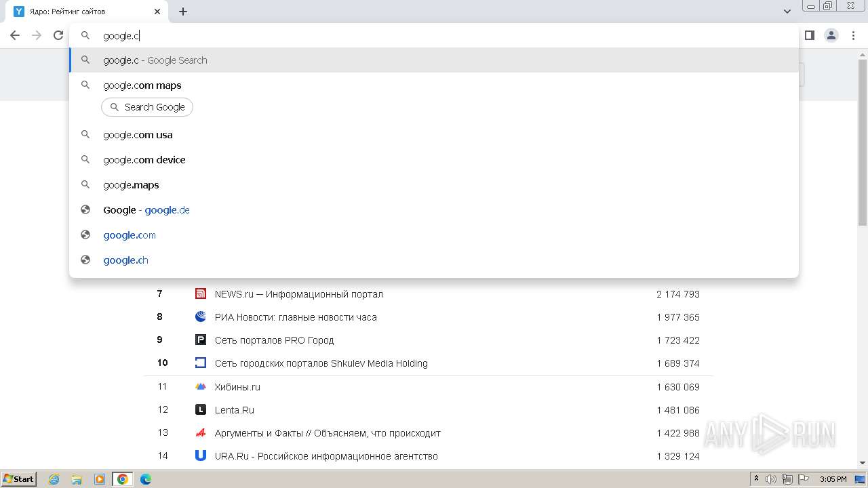The width and height of the screenshot is (868, 488).
Task: Open URA.Ru information agency link
Action: pyautogui.click(x=326, y=456)
